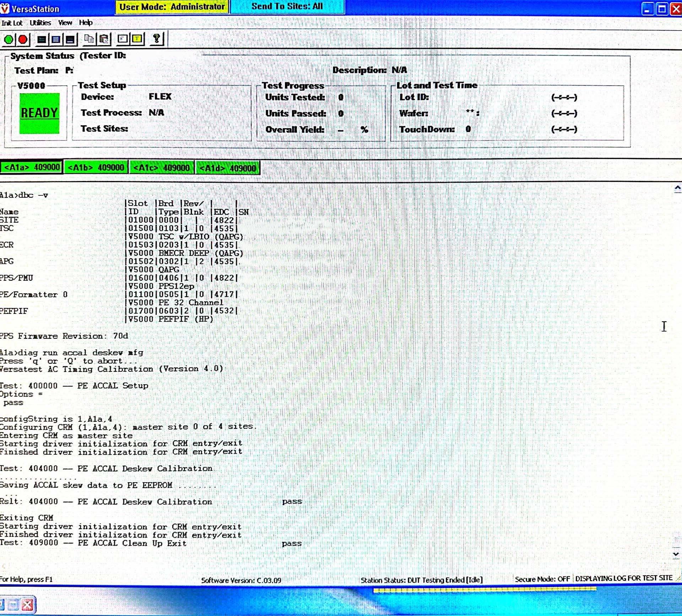Click the dark green console window toolbar icon
Image resolution: width=682 pixels, height=616 pixels.
tap(42, 39)
